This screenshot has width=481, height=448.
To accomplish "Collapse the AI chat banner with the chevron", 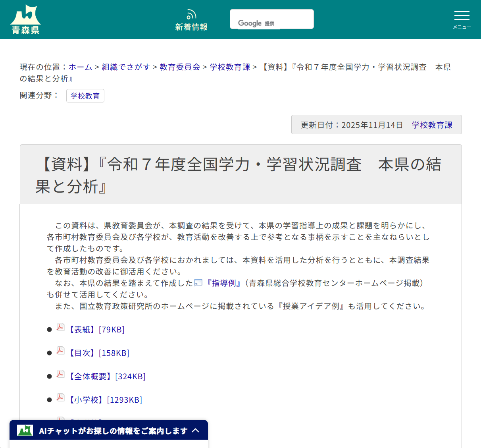I will (x=196, y=430).
